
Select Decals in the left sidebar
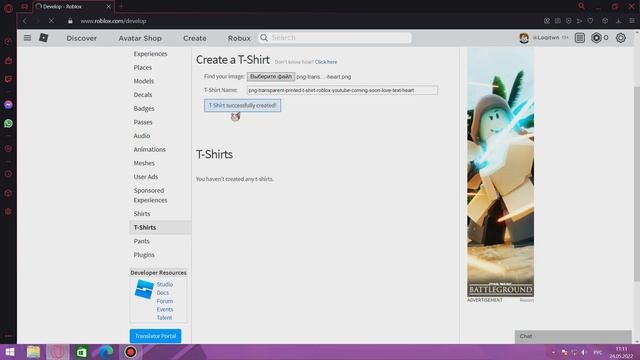coord(143,95)
